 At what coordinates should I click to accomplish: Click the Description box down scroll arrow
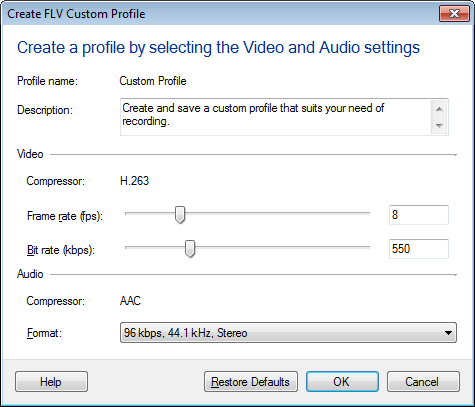(439, 126)
